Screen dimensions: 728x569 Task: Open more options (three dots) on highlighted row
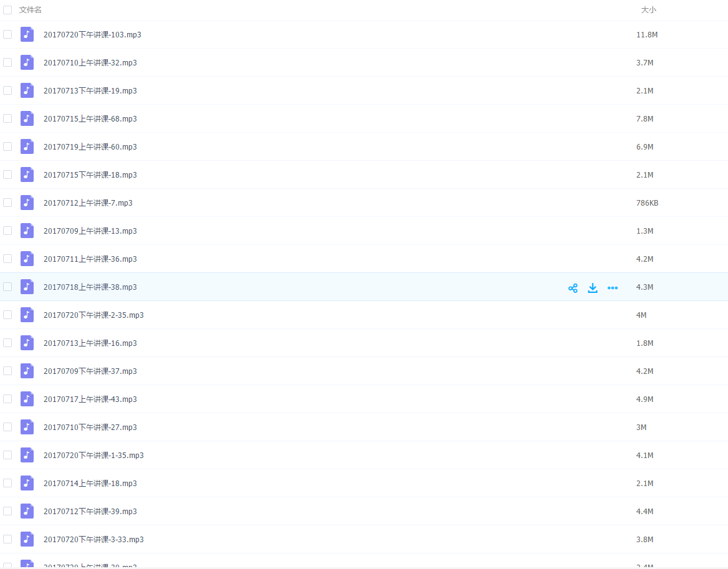(613, 287)
